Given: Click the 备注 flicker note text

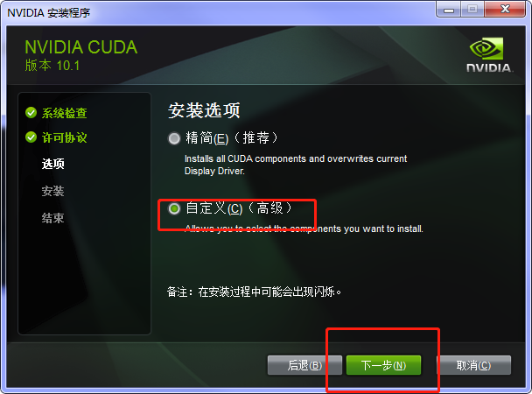Looking at the screenshot, I should click(x=254, y=292).
